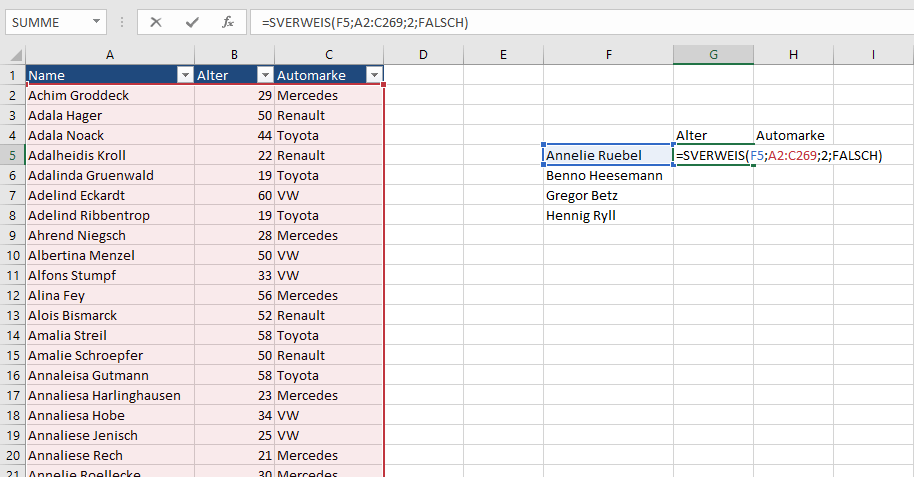Select column H header
The image size is (914, 477).
click(793, 55)
